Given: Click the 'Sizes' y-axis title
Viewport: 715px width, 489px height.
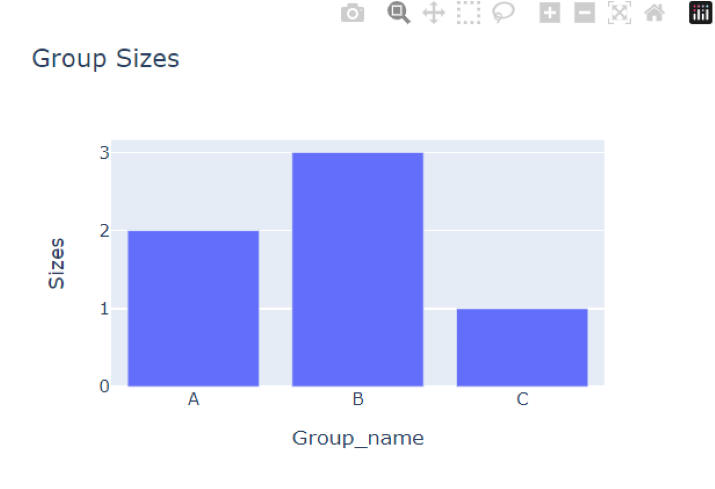Looking at the screenshot, I should (x=57, y=263).
